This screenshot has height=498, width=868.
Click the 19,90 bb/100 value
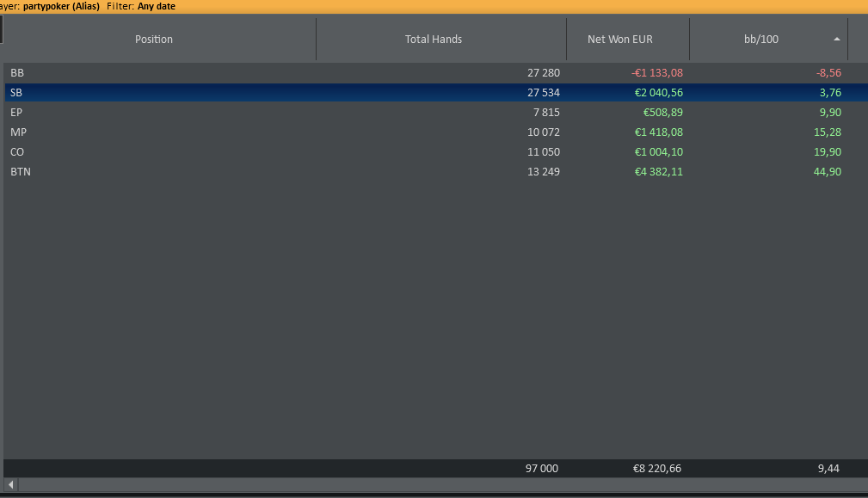click(828, 152)
